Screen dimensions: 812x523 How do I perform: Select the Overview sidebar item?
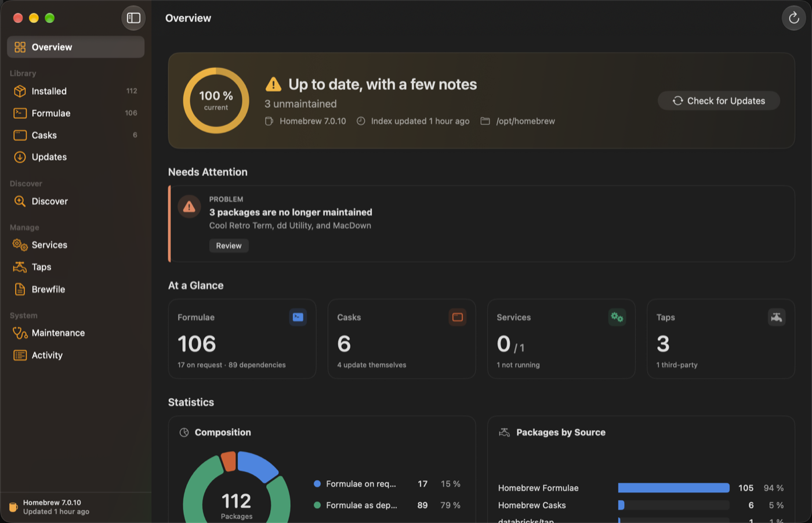75,47
